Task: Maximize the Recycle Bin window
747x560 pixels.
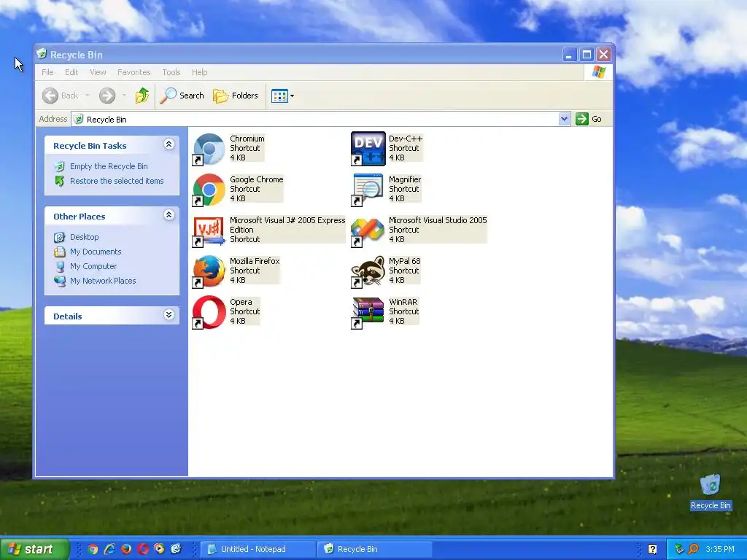Action: coord(587,55)
